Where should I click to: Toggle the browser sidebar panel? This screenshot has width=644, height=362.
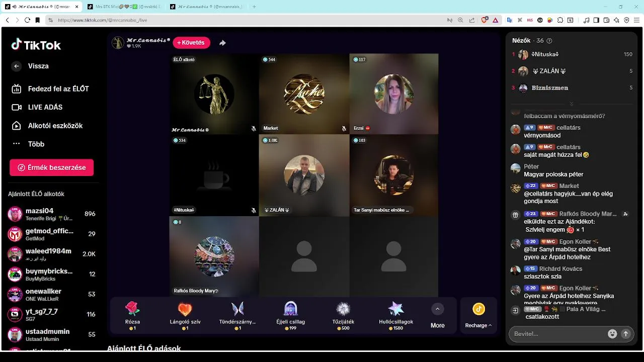[x=596, y=20]
